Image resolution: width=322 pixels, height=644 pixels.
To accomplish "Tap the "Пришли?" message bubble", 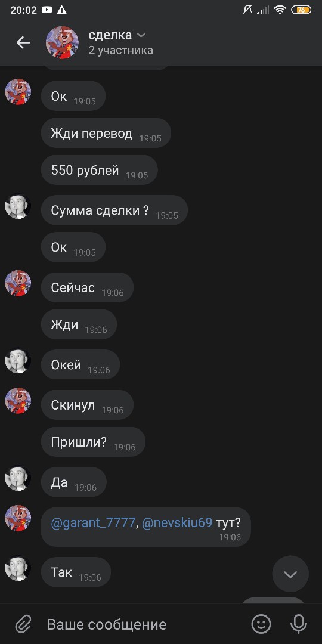I will tap(93, 442).
